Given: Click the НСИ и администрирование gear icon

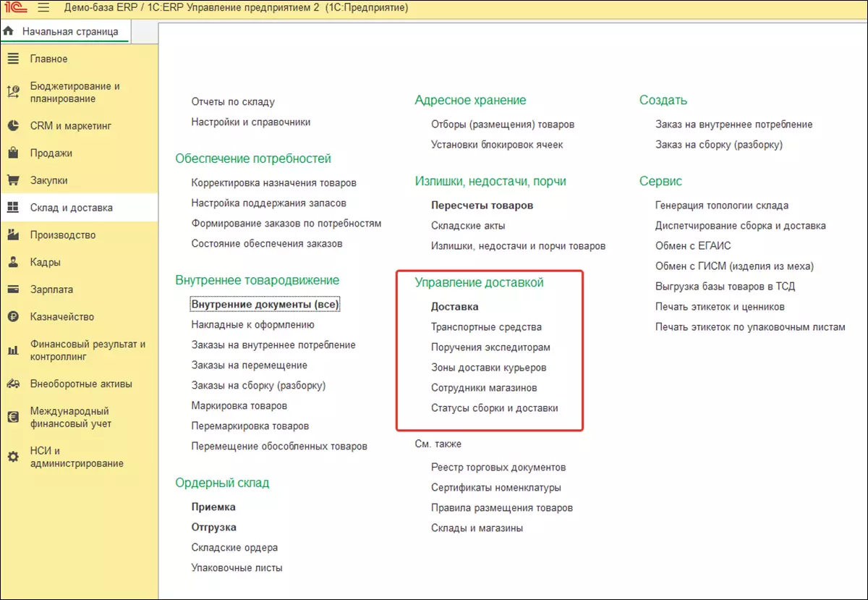Looking at the screenshot, I should pos(13,457).
